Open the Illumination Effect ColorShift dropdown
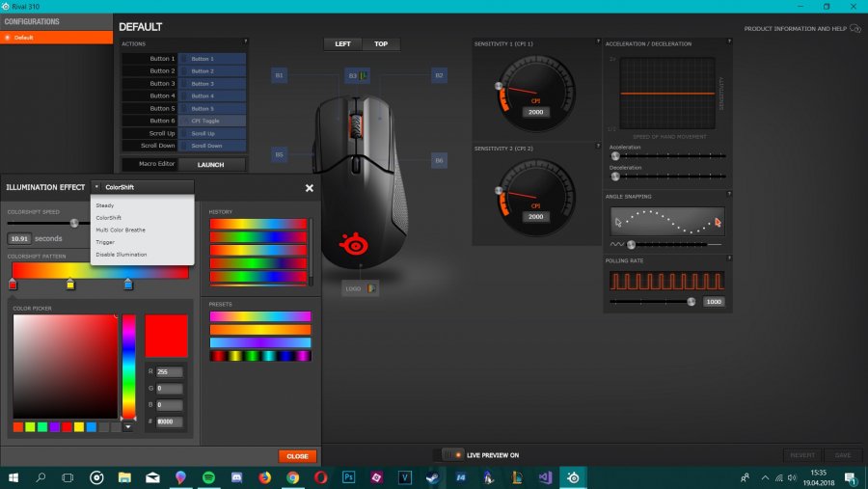This screenshot has height=489, width=868. 143,187
